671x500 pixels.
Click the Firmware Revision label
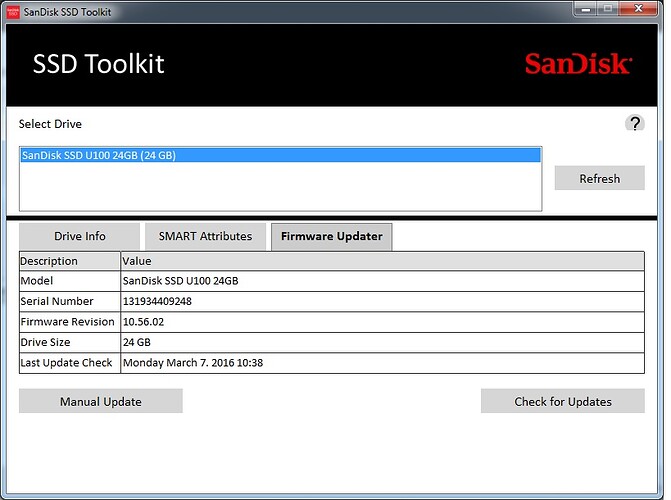pos(68,322)
